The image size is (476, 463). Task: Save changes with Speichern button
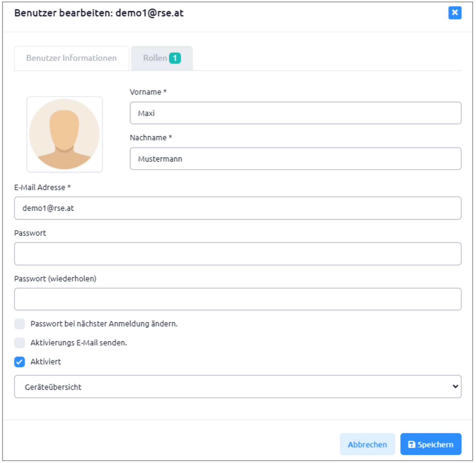[x=431, y=444]
